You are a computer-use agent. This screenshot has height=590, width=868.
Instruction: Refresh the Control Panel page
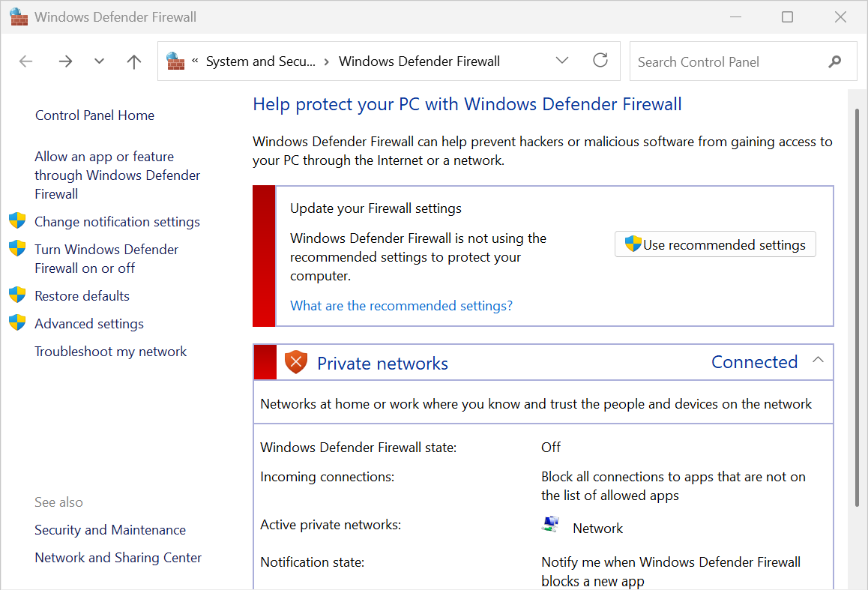click(x=600, y=60)
